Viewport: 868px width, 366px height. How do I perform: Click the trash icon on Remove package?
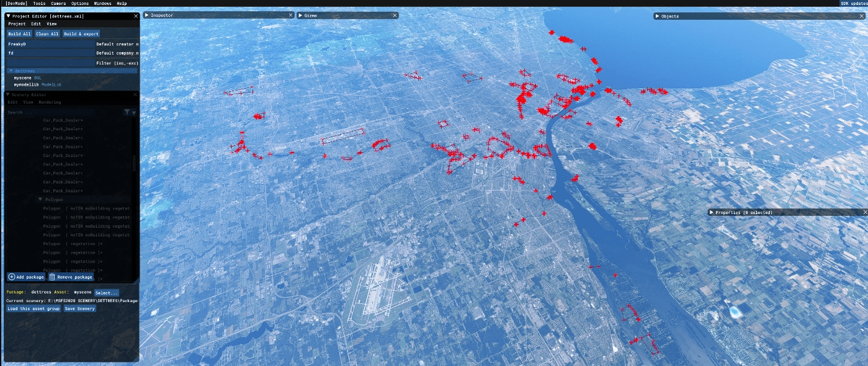[53, 277]
